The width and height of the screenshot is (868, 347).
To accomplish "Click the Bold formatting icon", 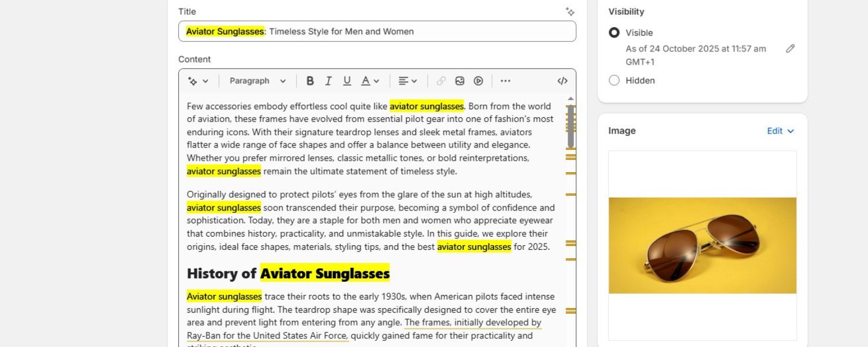I will coord(310,81).
